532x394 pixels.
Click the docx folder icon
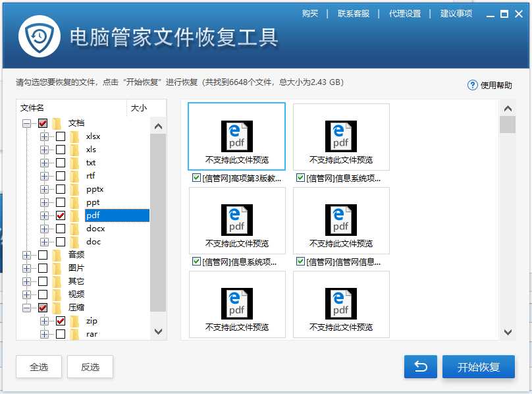[74, 229]
